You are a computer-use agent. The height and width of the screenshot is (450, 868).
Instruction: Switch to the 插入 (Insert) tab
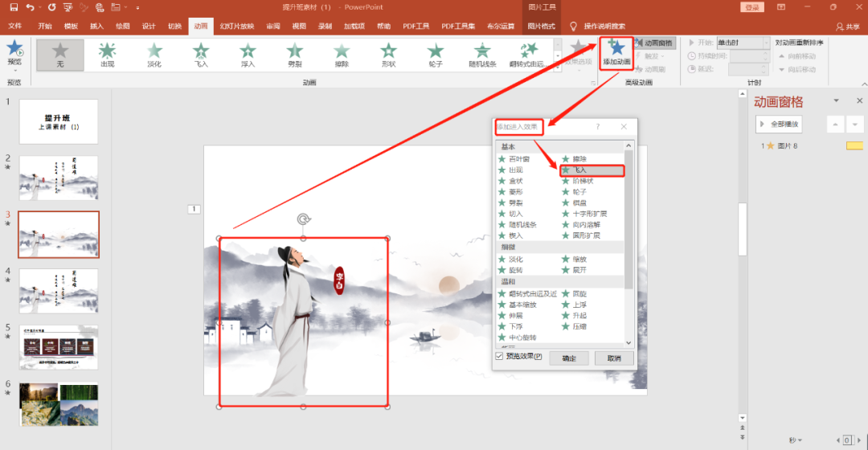(x=97, y=26)
